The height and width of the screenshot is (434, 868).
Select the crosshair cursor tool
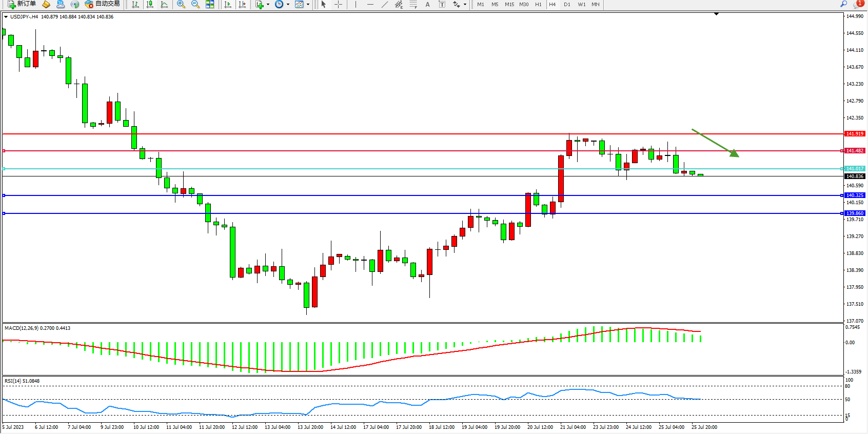(x=339, y=4)
